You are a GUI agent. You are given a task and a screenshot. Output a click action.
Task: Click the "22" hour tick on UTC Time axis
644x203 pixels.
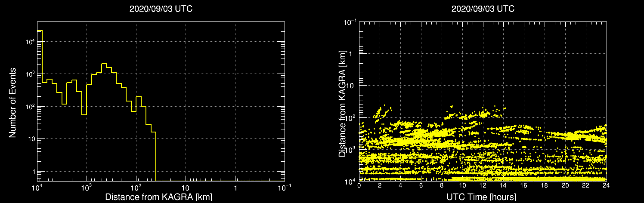[586, 186]
